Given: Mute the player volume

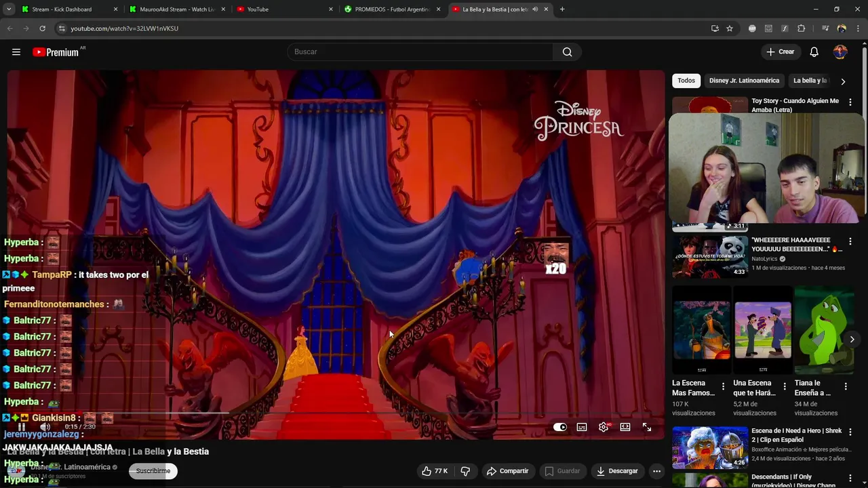Looking at the screenshot, I should point(45,427).
